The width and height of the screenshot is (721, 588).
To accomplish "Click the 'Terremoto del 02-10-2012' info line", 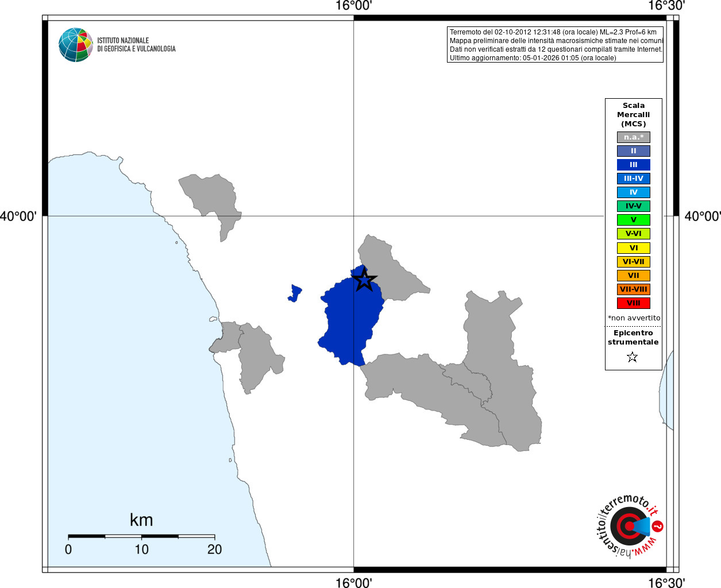I will 553,32.
